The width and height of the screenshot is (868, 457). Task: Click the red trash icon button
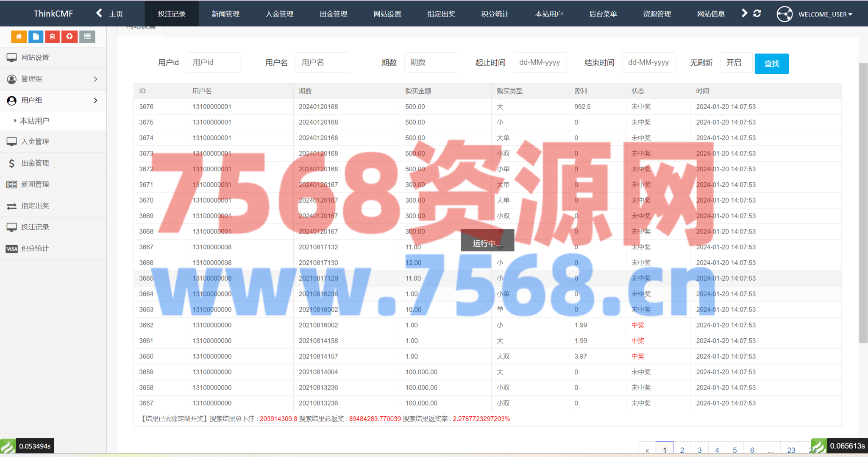click(53, 37)
